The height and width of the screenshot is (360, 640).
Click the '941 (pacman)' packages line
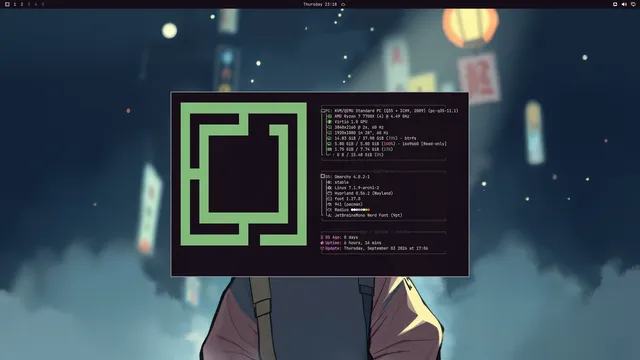348,204
